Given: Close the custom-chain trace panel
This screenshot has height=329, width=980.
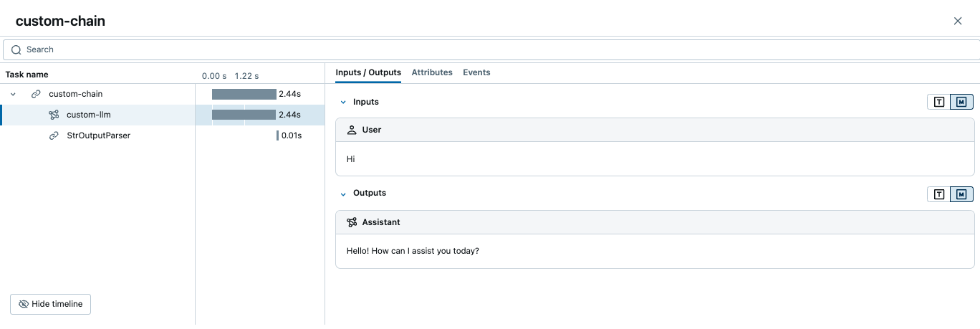Looking at the screenshot, I should [958, 21].
